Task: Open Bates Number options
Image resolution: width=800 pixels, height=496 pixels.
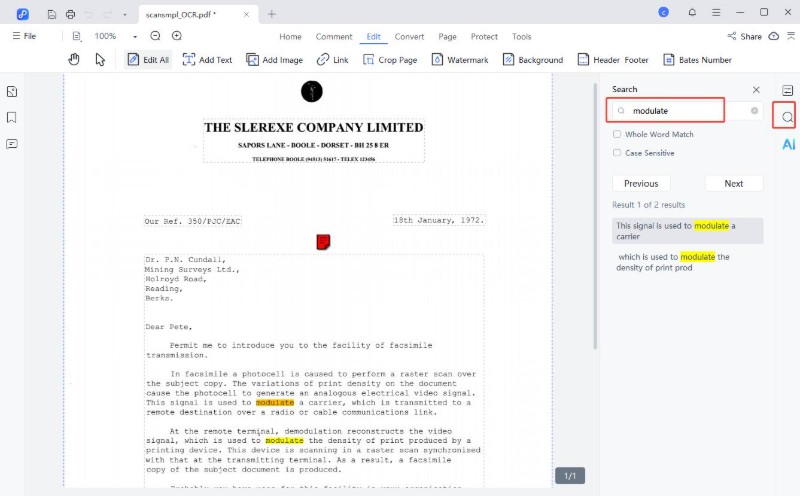Action: click(x=697, y=60)
